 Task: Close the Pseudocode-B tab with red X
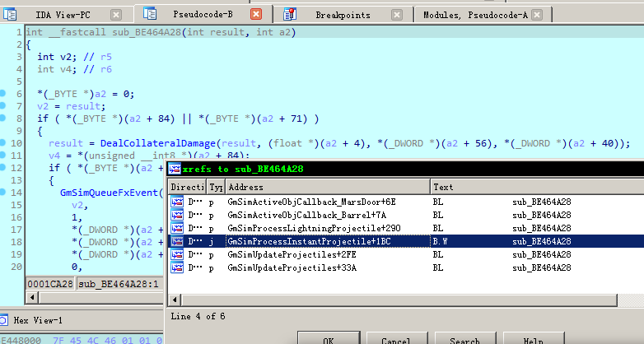(256, 14)
